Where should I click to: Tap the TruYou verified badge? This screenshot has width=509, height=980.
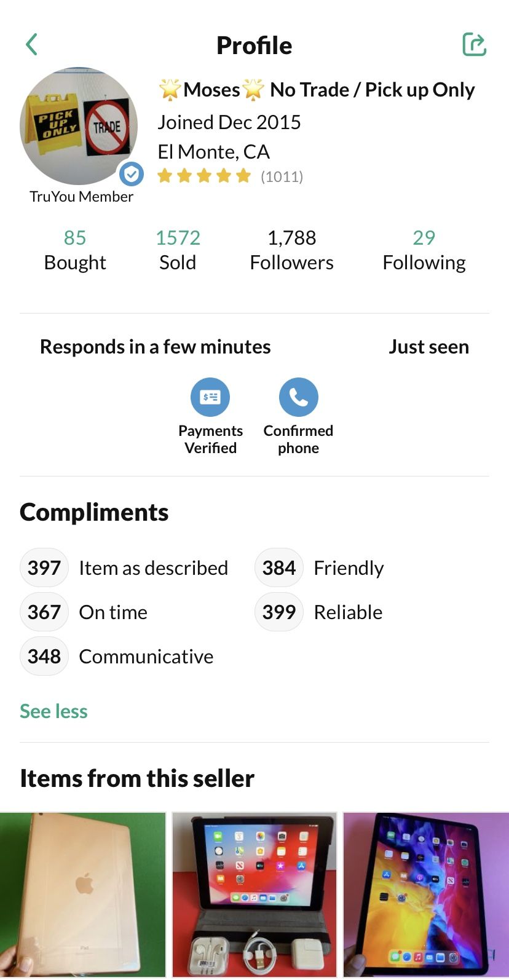(x=132, y=175)
